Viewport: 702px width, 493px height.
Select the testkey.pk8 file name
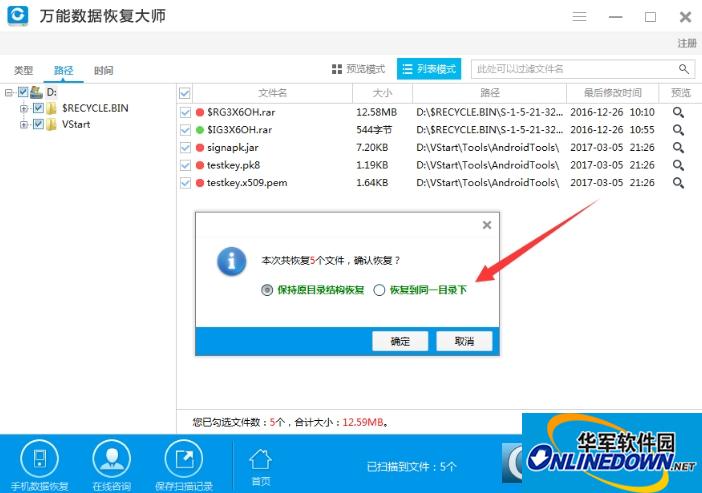pos(233,165)
